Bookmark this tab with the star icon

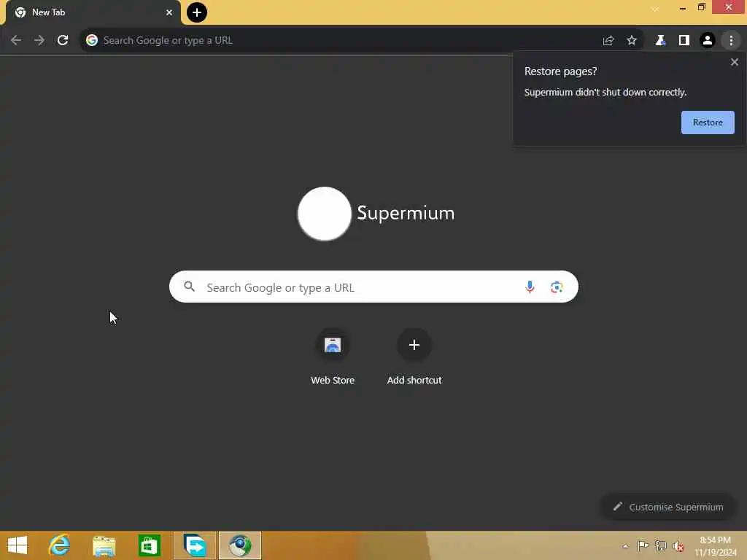[632, 41]
